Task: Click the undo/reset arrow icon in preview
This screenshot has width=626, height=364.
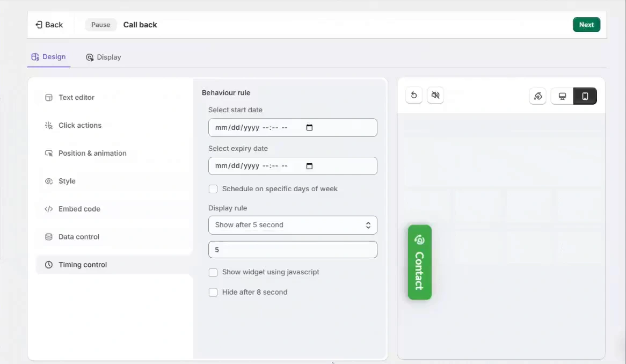Action: pyautogui.click(x=414, y=96)
